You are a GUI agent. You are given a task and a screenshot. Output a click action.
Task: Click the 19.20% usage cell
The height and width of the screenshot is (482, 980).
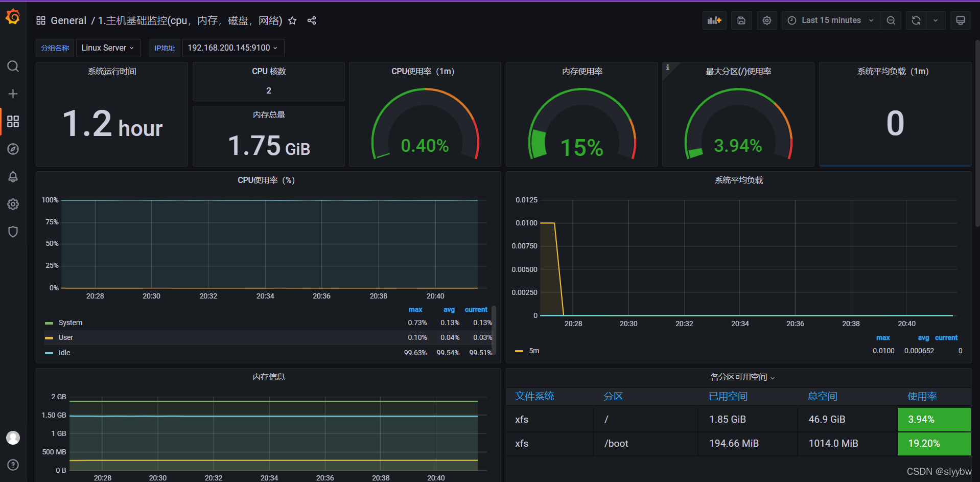tap(934, 444)
